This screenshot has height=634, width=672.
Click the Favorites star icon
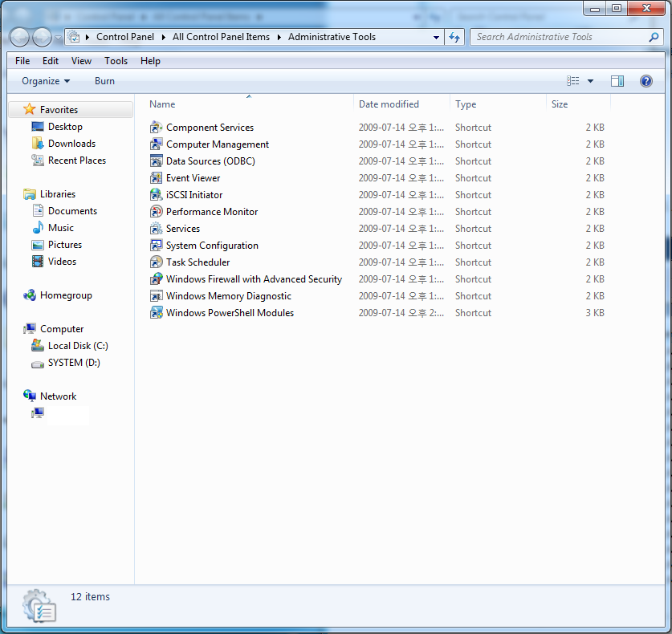[x=29, y=109]
